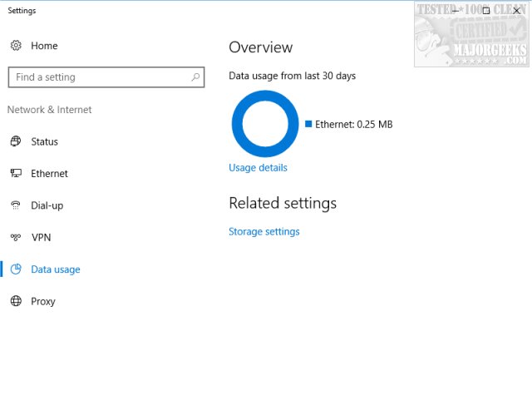Switch to the VPN text label

point(41,238)
